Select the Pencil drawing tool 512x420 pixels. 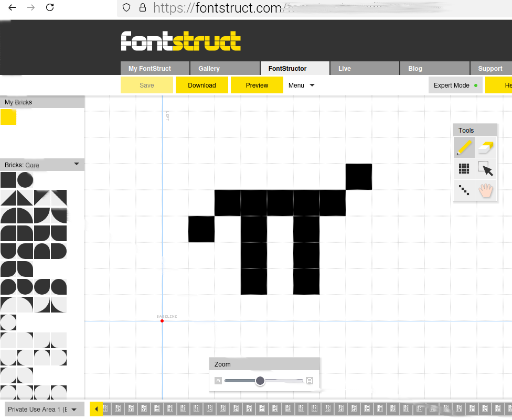(464, 147)
